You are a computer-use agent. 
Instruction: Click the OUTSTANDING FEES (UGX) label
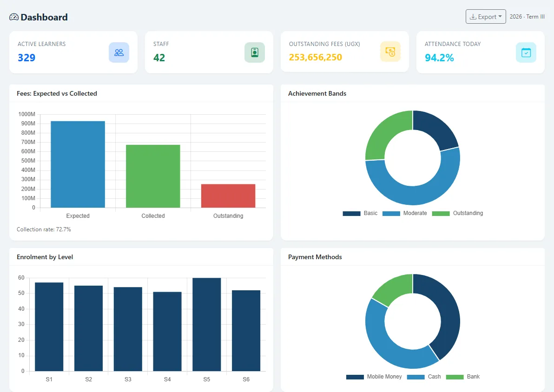pyautogui.click(x=324, y=44)
